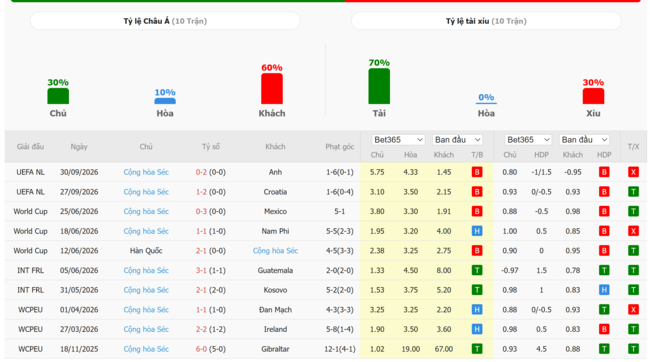The height and width of the screenshot is (362, 650).
Task: Select the Tỷ lệ tài xỉu tab
Action: pos(486,21)
